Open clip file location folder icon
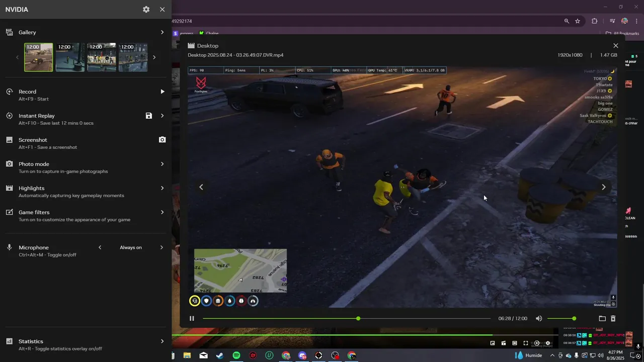644x362 pixels. pyautogui.click(x=602, y=318)
